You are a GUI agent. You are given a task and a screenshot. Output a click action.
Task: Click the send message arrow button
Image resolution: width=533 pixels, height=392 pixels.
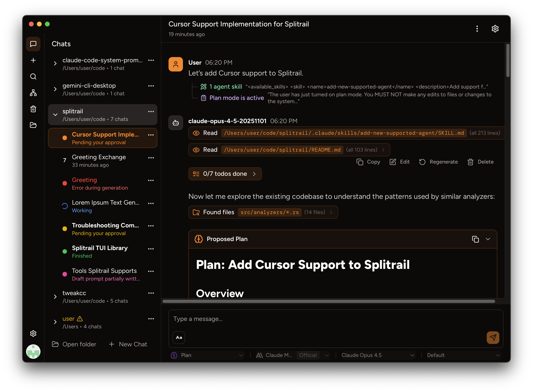tap(493, 337)
